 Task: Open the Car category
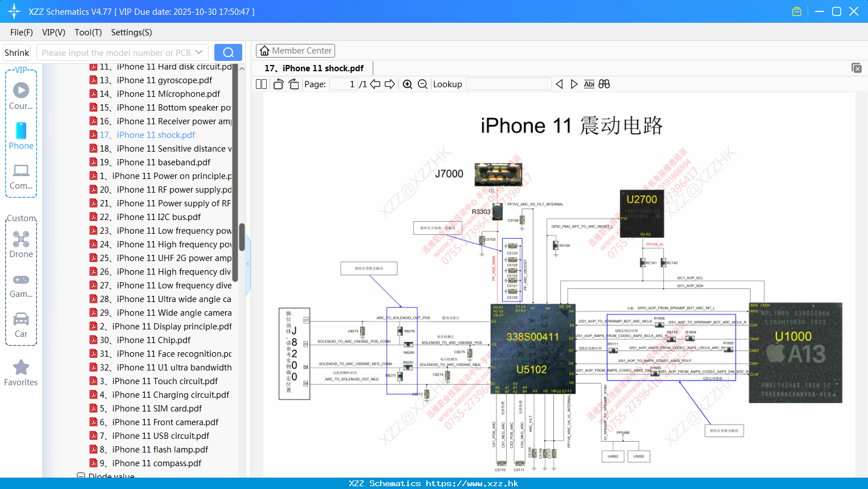21,325
